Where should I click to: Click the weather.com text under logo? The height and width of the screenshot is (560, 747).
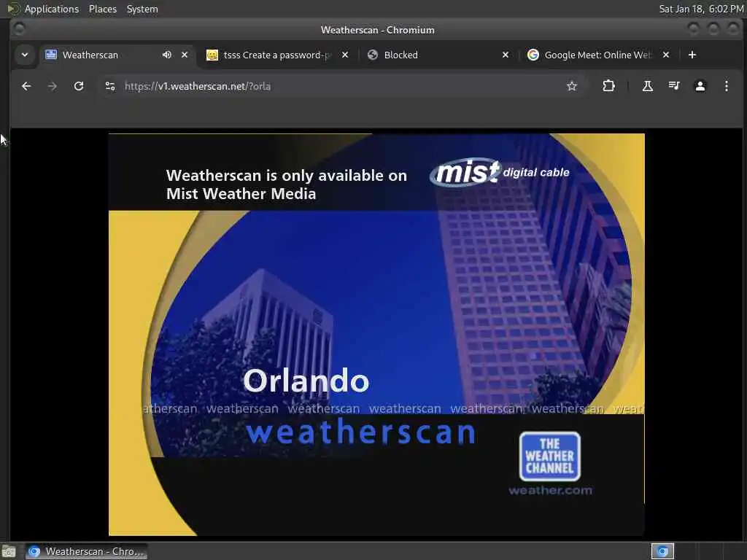point(550,491)
